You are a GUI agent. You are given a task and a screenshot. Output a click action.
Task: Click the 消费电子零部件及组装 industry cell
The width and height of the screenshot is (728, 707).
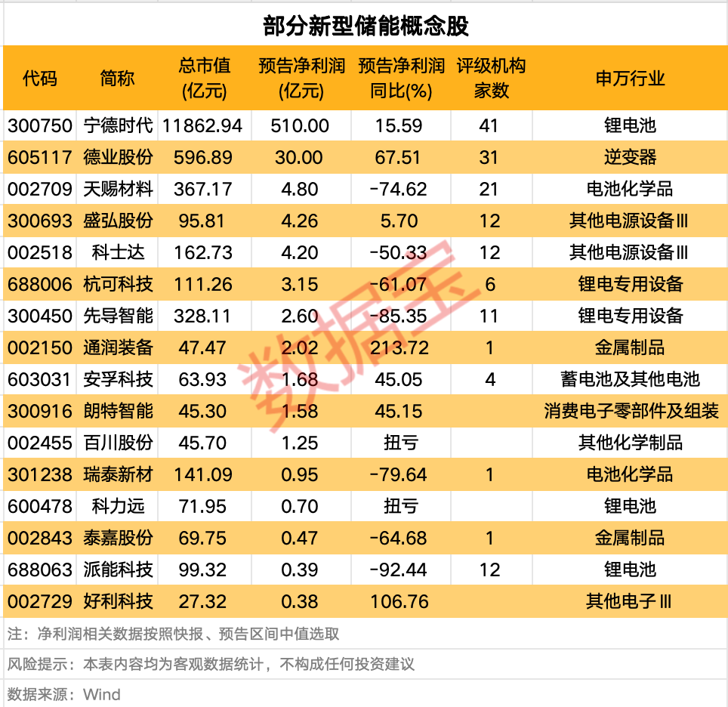pos(630,411)
